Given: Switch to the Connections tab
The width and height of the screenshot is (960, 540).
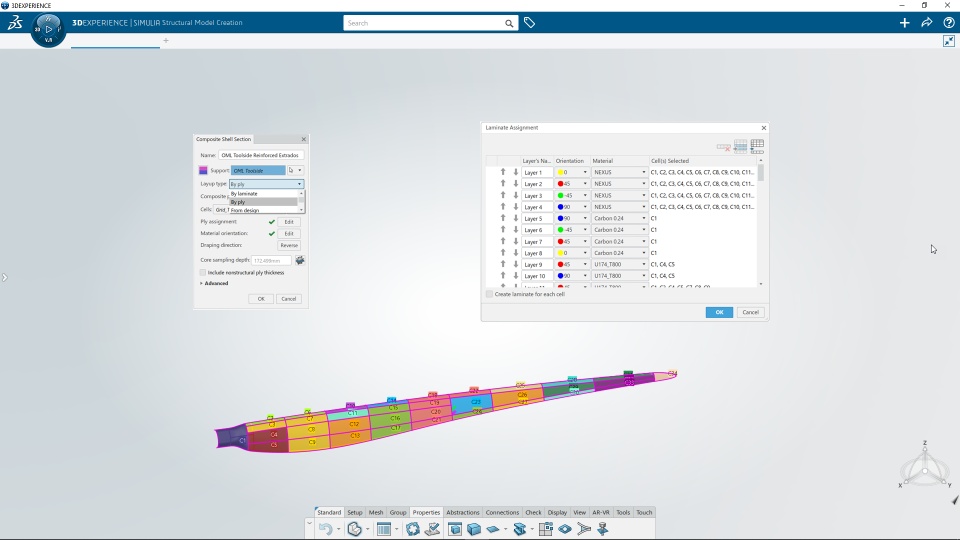Looking at the screenshot, I should click(502, 512).
